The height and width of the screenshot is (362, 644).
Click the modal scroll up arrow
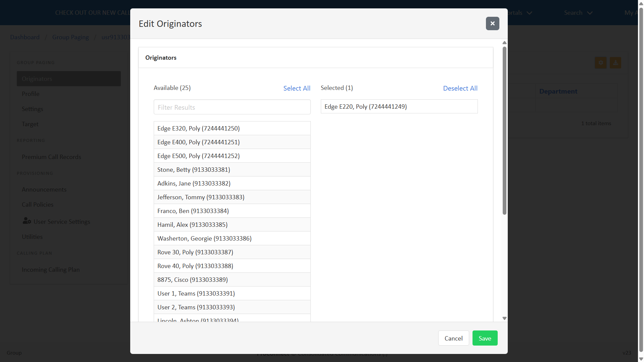pyautogui.click(x=504, y=43)
